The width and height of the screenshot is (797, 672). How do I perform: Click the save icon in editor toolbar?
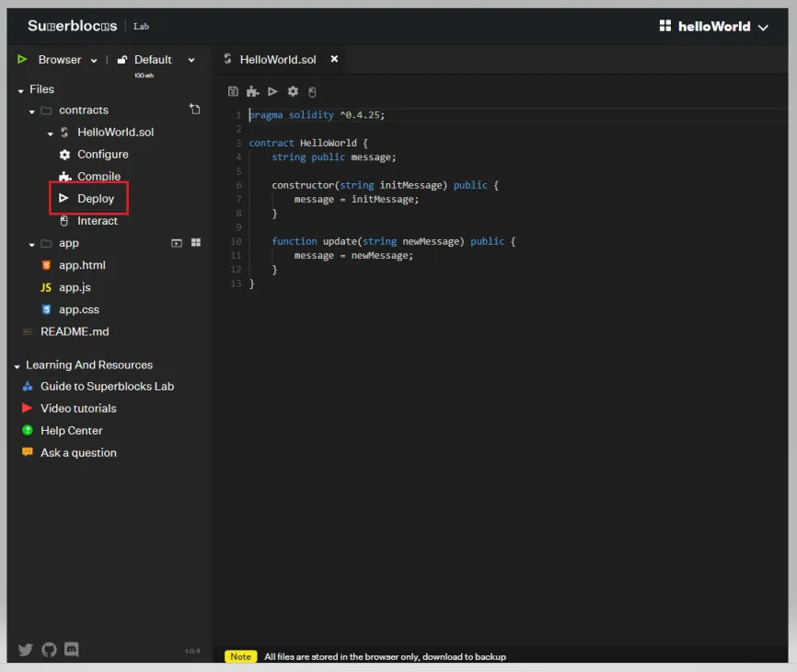(x=233, y=91)
